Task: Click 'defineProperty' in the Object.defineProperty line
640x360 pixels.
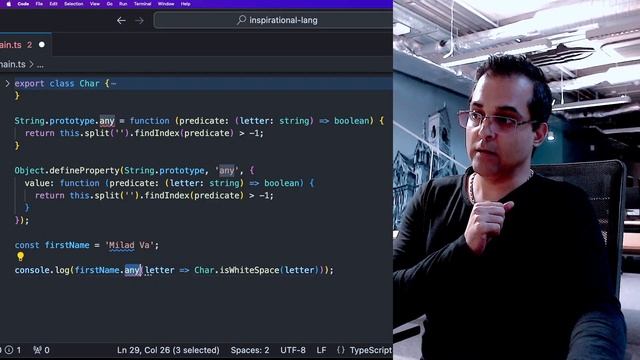Action: [x=84, y=171]
